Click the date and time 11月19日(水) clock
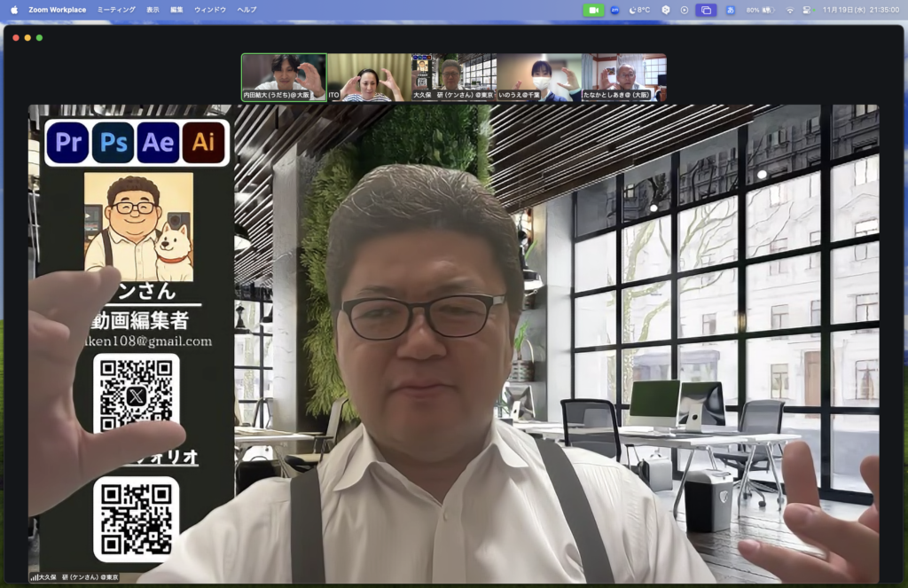 [x=859, y=10]
